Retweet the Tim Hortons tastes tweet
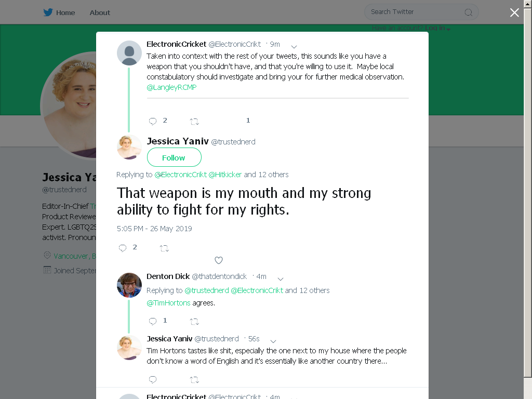532x399 pixels. (x=194, y=380)
